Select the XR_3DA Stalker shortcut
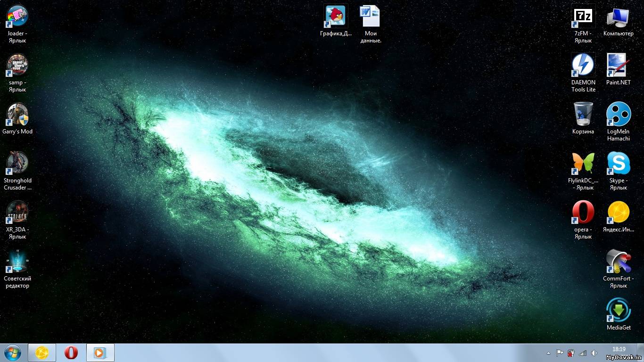Screen dimensions: 644x362 click(x=17, y=212)
